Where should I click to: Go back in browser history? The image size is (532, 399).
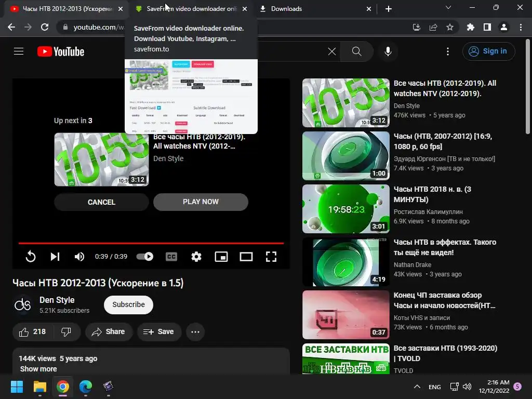point(11,27)
